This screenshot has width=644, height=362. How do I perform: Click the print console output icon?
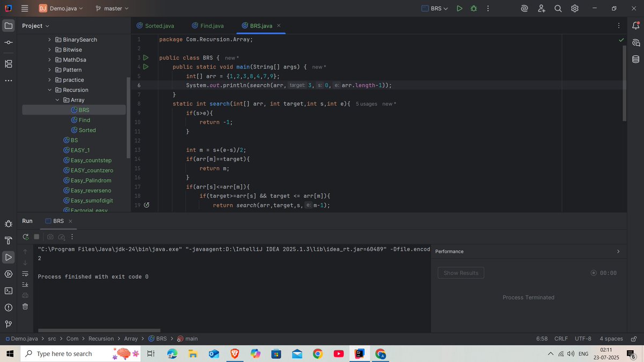(25, 295)
